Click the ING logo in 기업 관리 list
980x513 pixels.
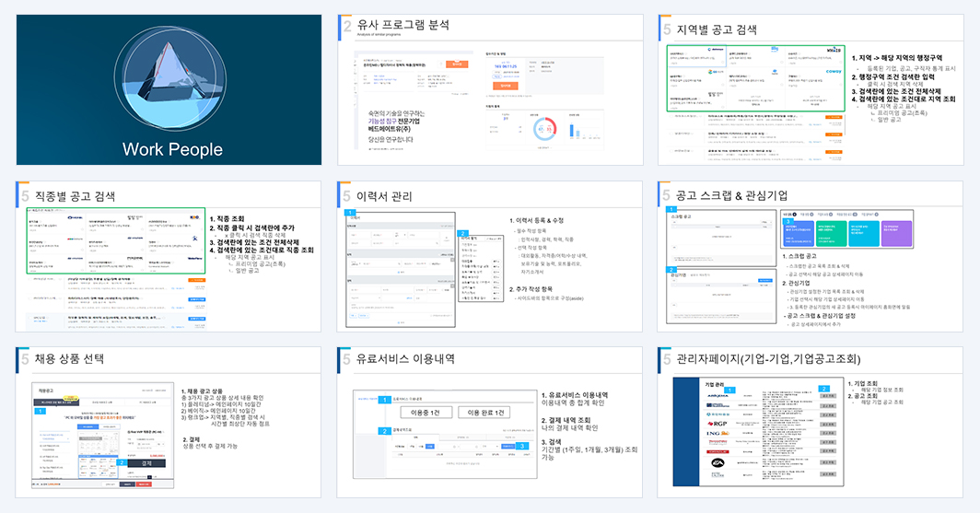tap(717, 433)
